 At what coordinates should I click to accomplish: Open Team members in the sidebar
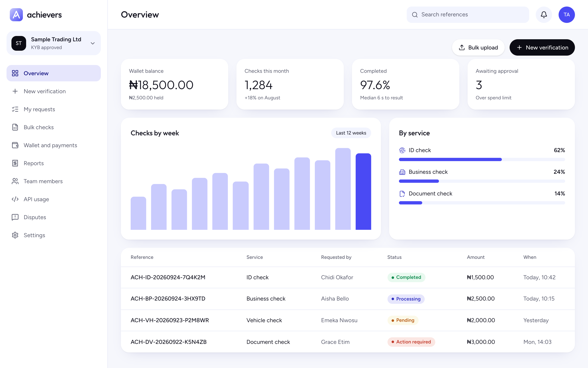(54, 181)
